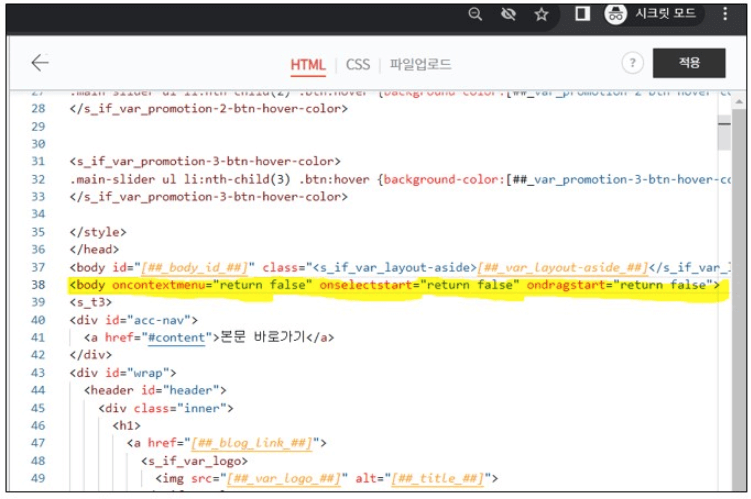Click the 본문 바로가기 text in code
Screen dimensions: 751x499
[x=263, y=337]
